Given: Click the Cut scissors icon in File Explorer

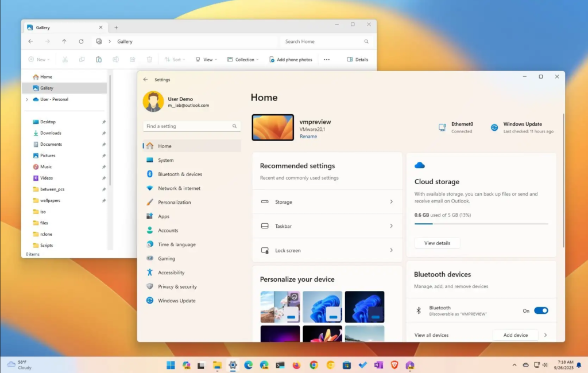Looking at the screenshot, I should pyautogui.click(x=65, y=60).
